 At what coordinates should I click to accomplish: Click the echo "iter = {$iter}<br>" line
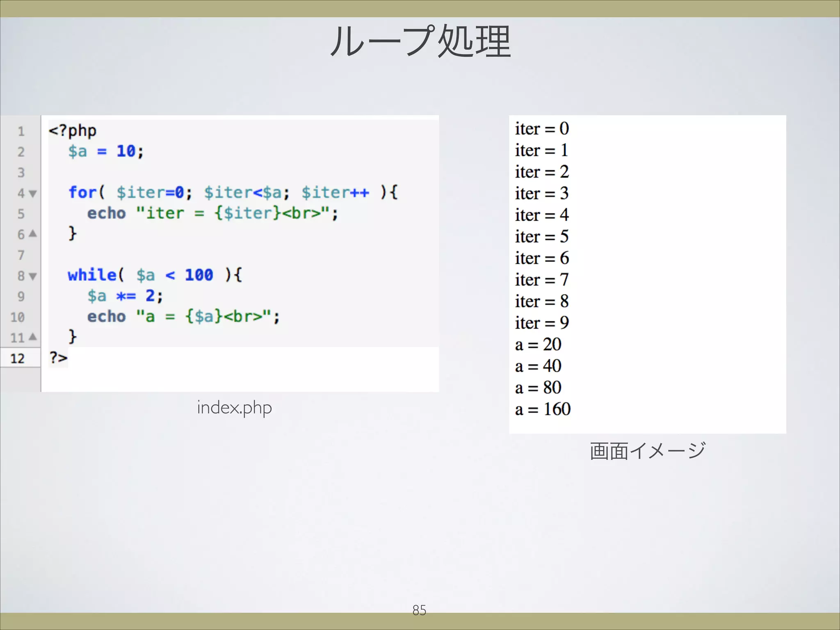coord(212,213)
